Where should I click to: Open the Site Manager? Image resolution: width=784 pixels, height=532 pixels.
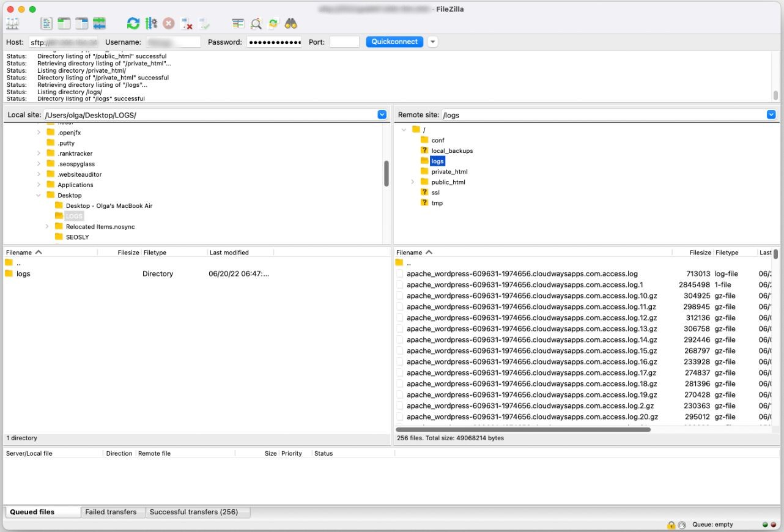pos(13,23)
